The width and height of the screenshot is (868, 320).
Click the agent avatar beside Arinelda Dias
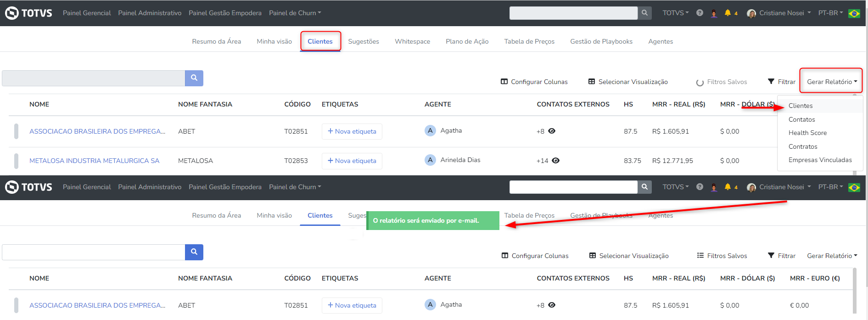430,160
